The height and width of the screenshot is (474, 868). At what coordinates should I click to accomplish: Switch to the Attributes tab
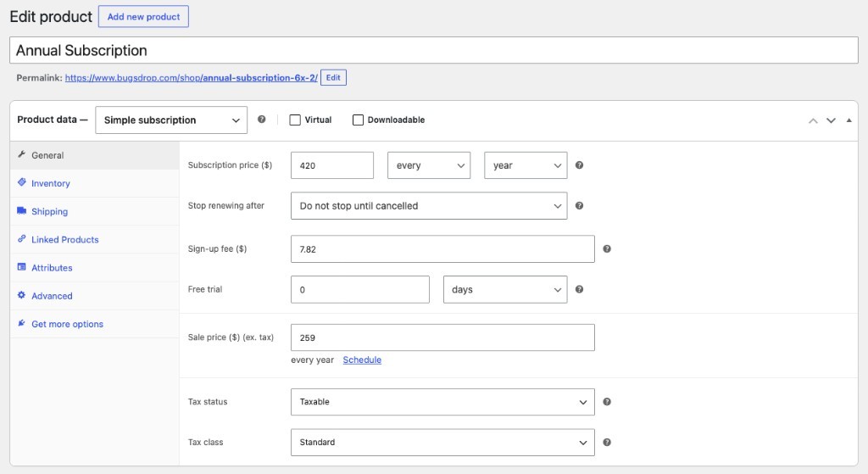(x=95, y=268)
